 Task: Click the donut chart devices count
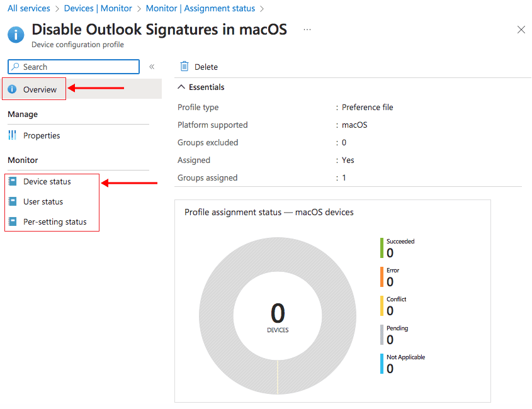pyautogui.click(x=278, y=314)
